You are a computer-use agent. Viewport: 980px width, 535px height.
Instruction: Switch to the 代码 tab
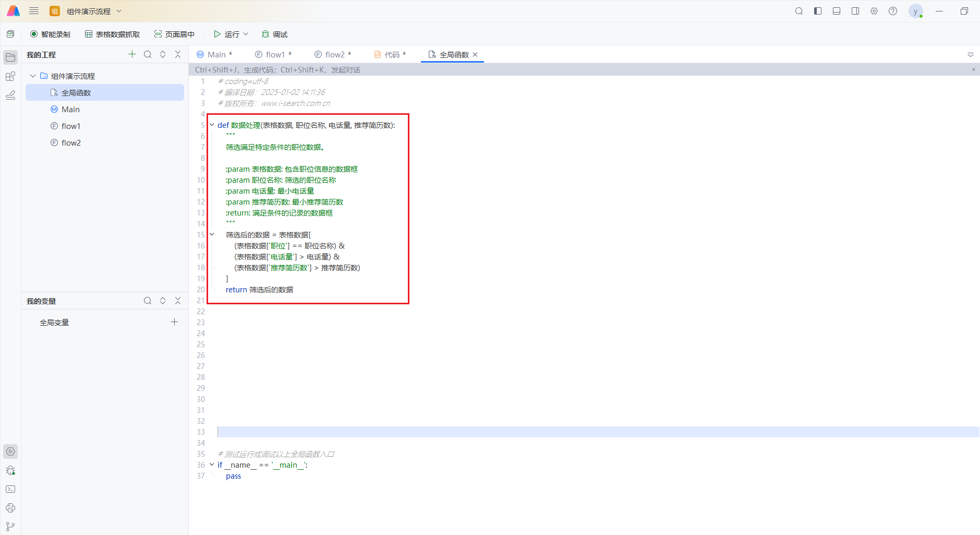(390, 54)
